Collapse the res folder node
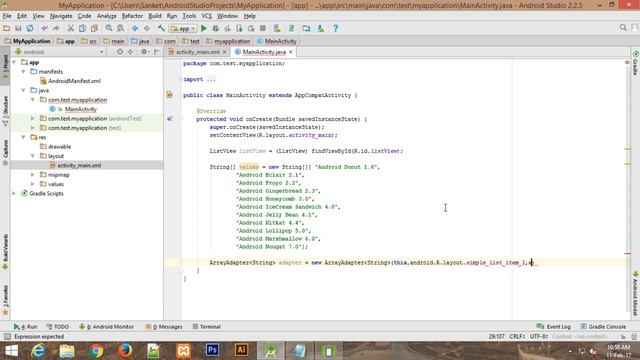640x360 pixels. coord(24,137)
